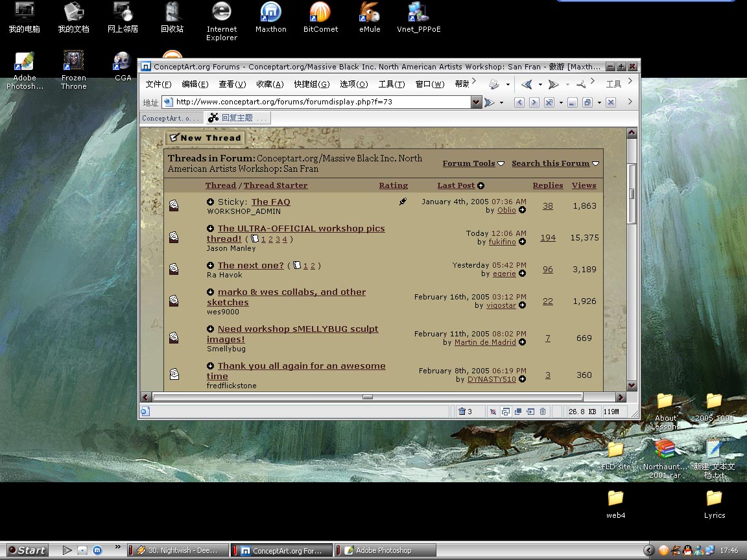Toggle the open-in-background icon in status bar

518,412
